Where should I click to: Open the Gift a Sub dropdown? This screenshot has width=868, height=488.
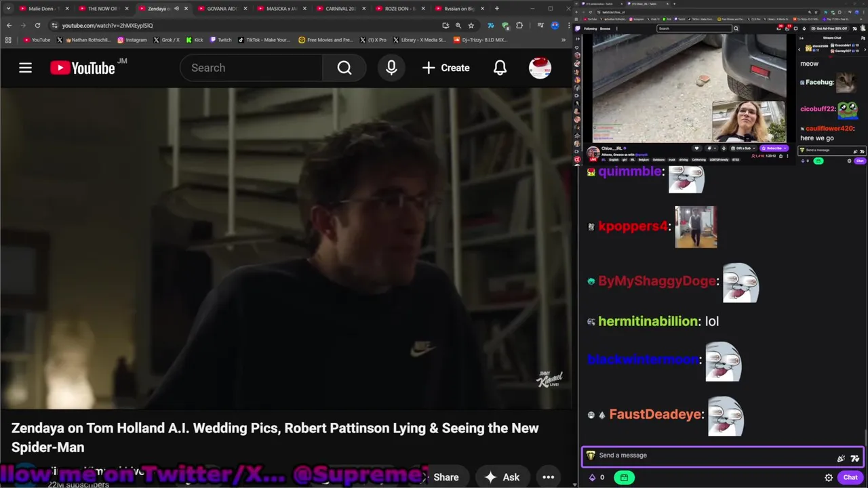(743, 148)
